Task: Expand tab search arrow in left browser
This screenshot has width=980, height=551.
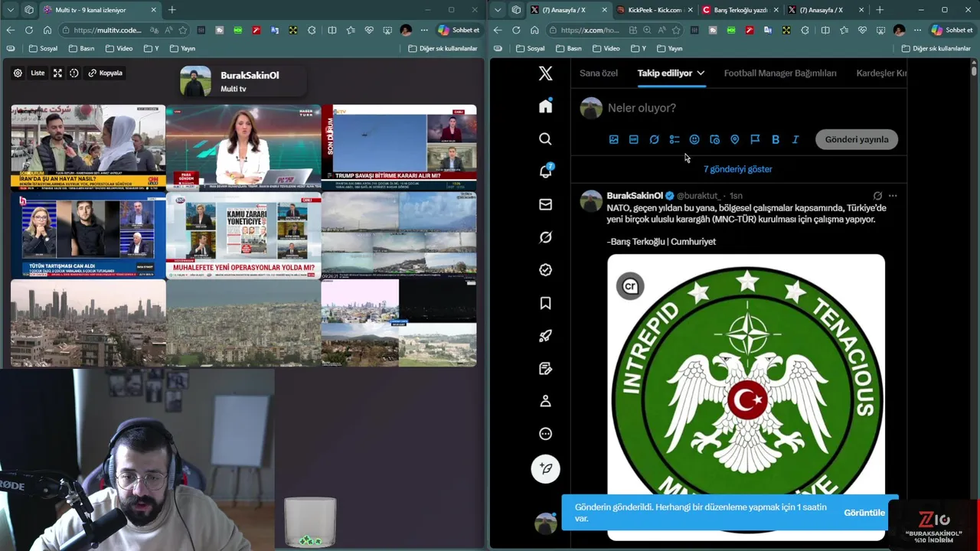Action: [11, 10]
